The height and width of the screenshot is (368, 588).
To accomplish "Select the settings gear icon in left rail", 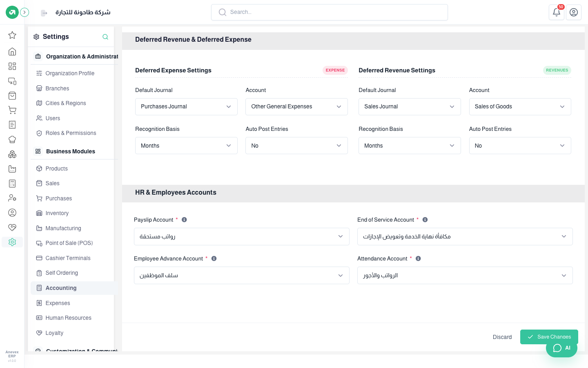I will click(12, 242).
